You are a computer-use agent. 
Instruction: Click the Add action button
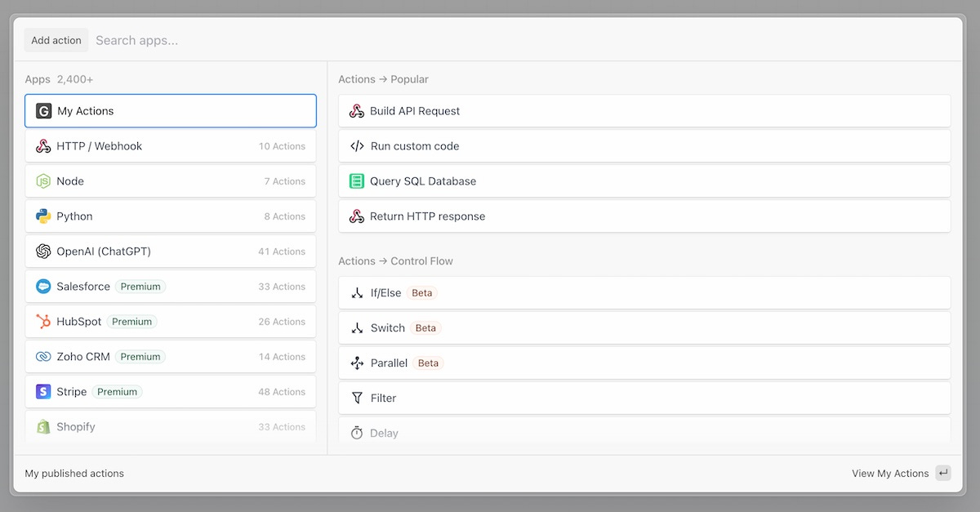[x=56, y=40]
